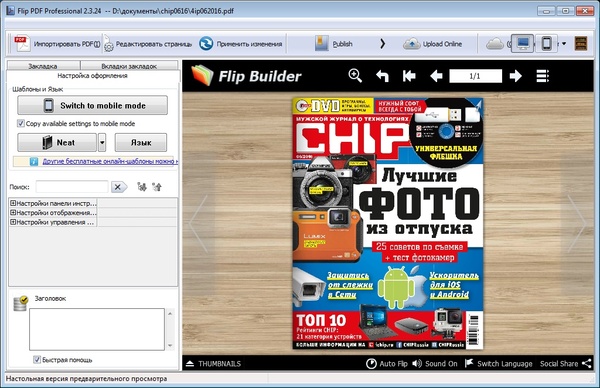Click Upload Online cloud button

tap(432, 44)
